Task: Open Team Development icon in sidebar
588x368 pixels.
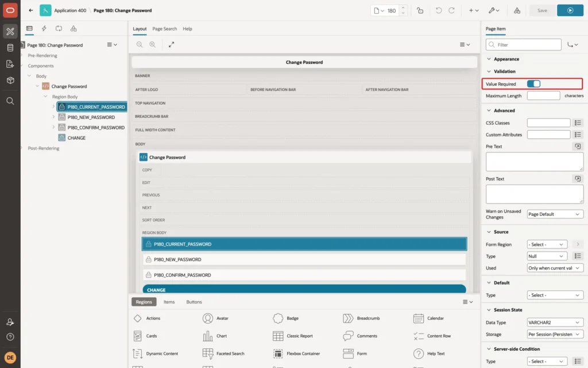Action: (10, 64)
